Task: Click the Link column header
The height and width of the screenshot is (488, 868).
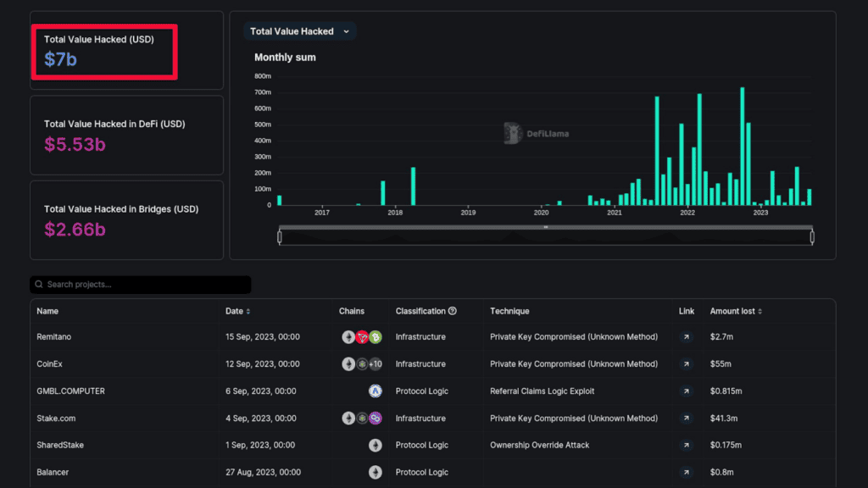Action: (687, 311)
